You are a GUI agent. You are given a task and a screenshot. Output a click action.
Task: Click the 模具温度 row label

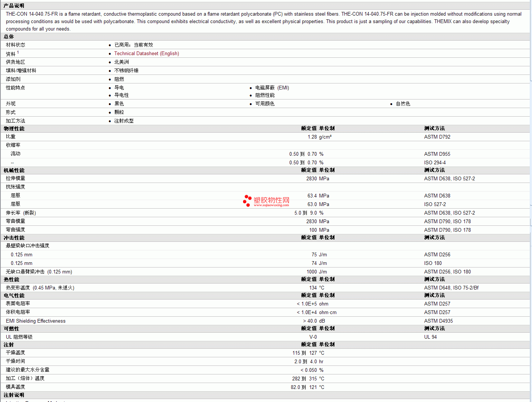(16, 387)
